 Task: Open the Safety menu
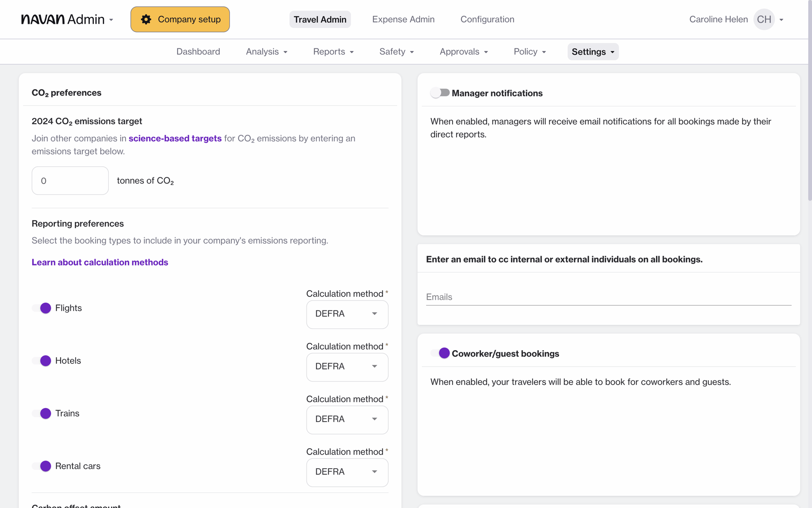[x=397, y=52]
